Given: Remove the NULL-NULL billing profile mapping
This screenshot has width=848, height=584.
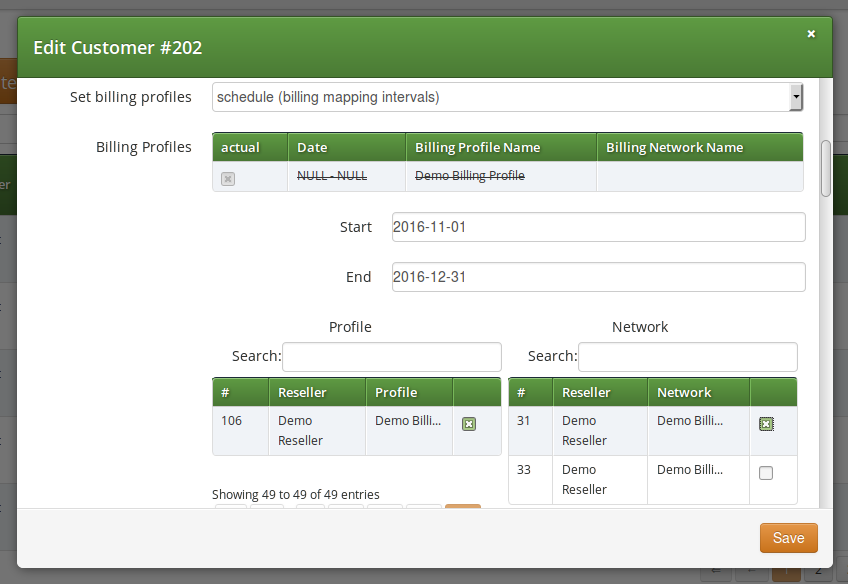Looking at the screenshot, I should (228, 179).
